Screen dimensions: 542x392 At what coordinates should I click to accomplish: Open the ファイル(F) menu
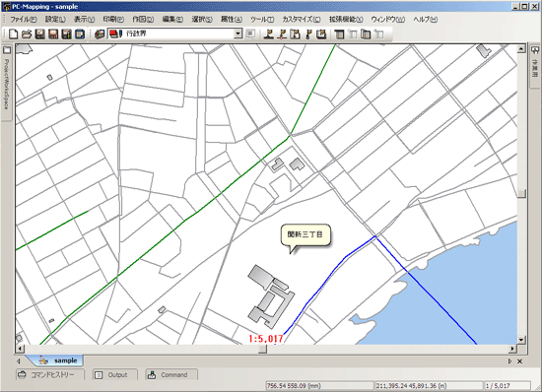point(24,20)
